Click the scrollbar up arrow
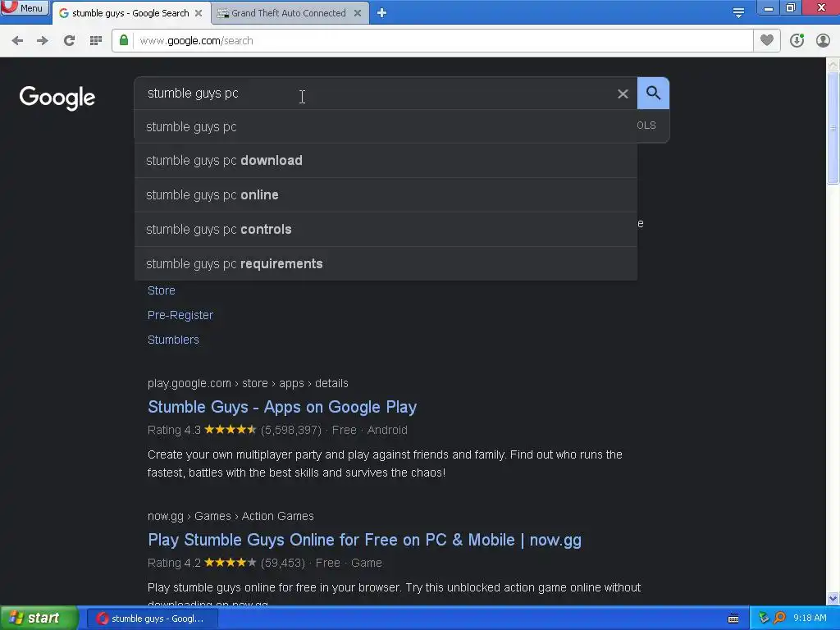840x630 pixels. 833,64
